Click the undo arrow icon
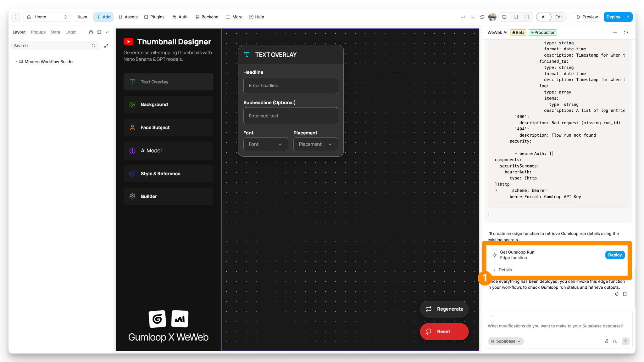644x362 pixels. point(463,17)
